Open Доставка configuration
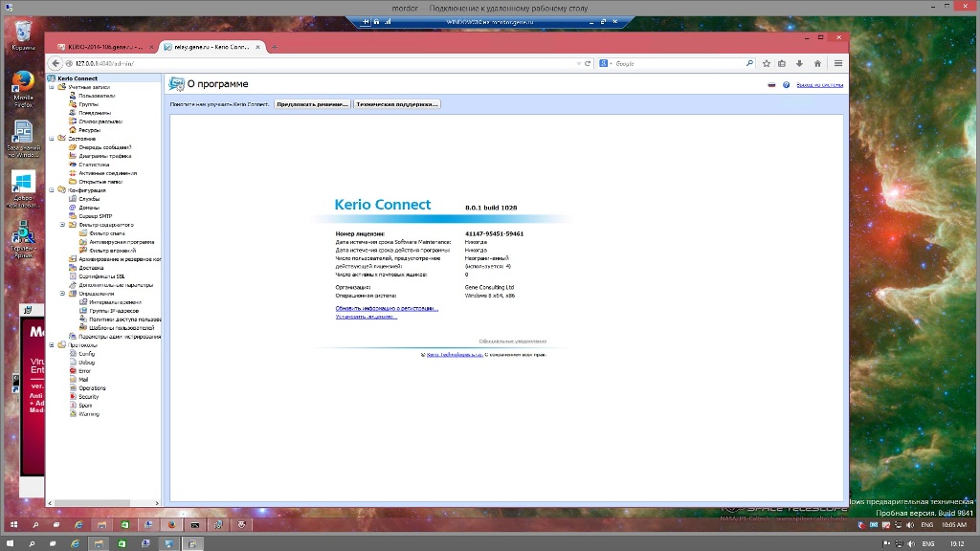980x551 pixels. (91, 268)
